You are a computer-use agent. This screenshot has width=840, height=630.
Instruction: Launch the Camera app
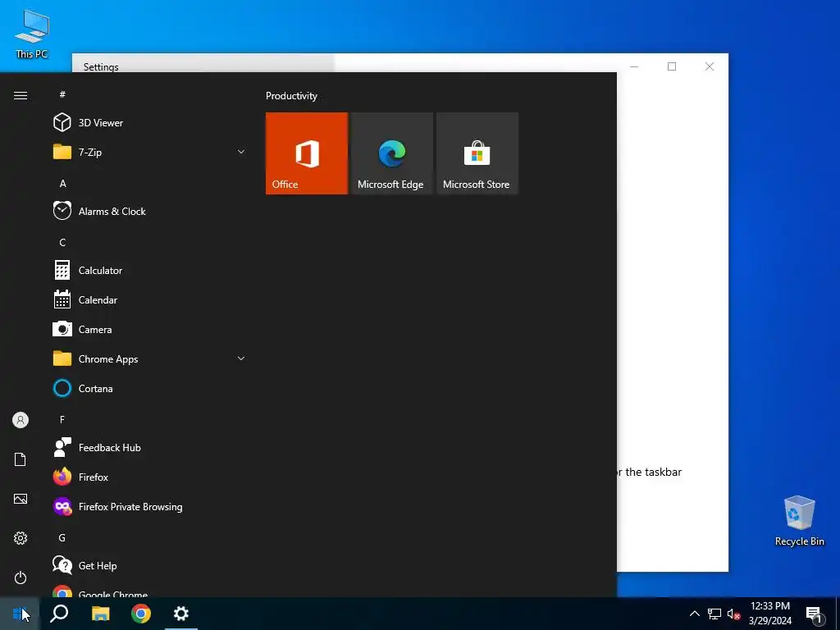coord(150,330)
